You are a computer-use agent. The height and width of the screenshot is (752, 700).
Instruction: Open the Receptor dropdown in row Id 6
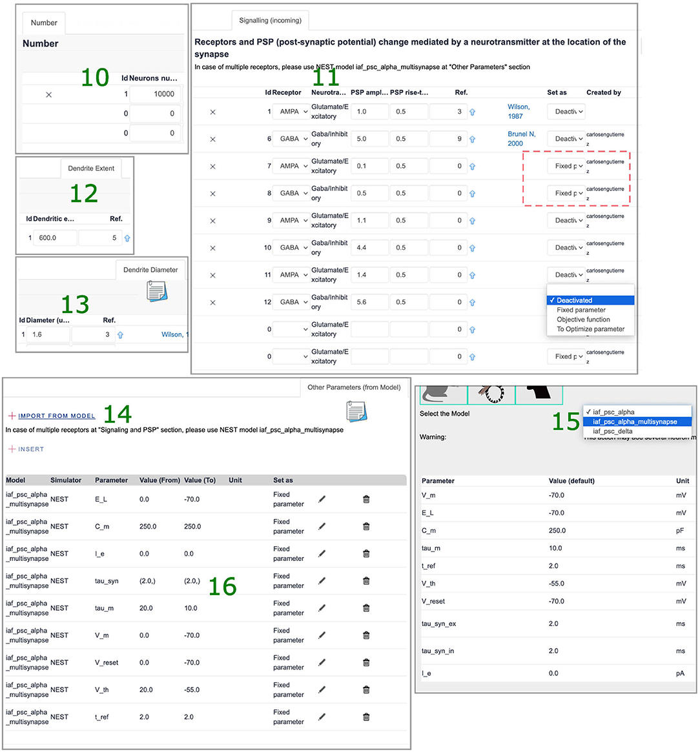point(291,139)
